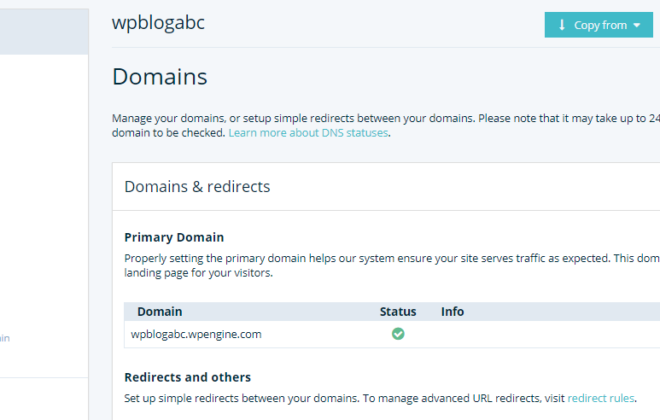
Task: Click the wpblogabc site title
Action: coord(158,23)
